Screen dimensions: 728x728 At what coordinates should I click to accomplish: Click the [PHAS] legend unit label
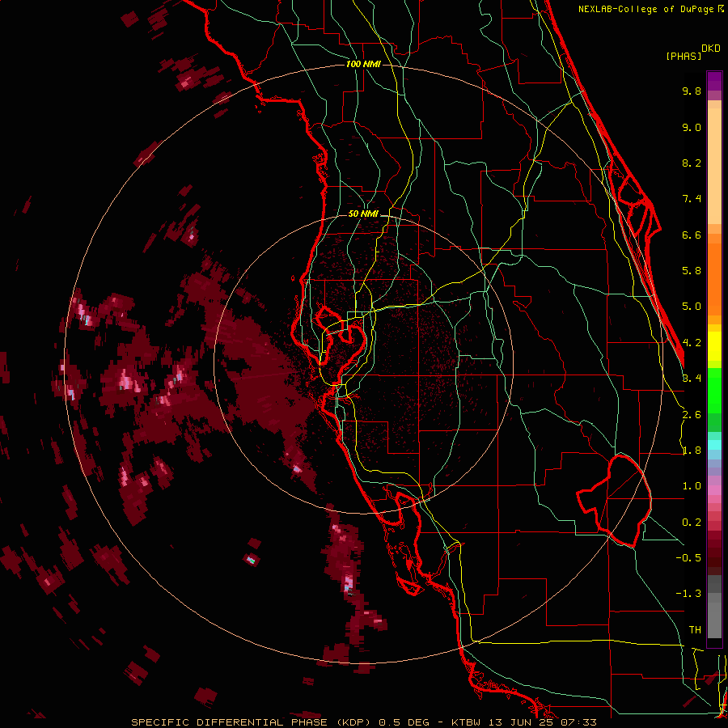pyautogui.click(x=684, y=56)
